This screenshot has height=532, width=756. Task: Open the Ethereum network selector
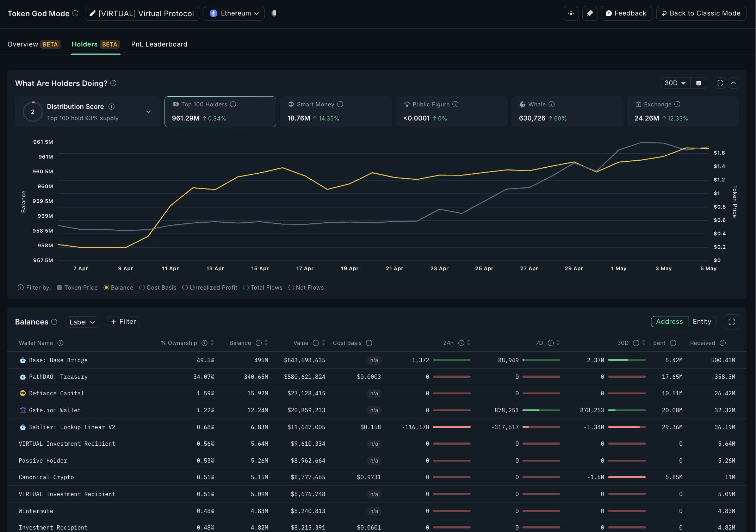click(234, 13)
